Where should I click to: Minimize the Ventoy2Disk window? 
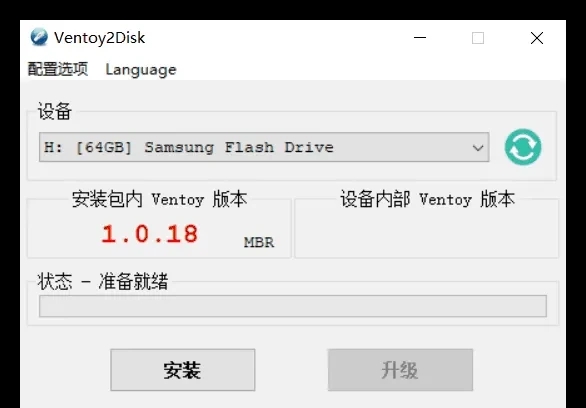click(x=420, y=38)
